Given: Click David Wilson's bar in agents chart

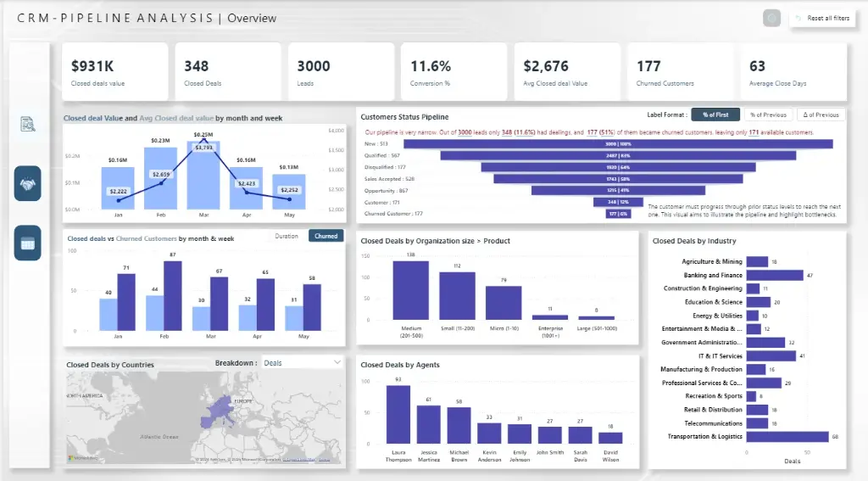Looking at the screenshot, I should tap(610, 438).
